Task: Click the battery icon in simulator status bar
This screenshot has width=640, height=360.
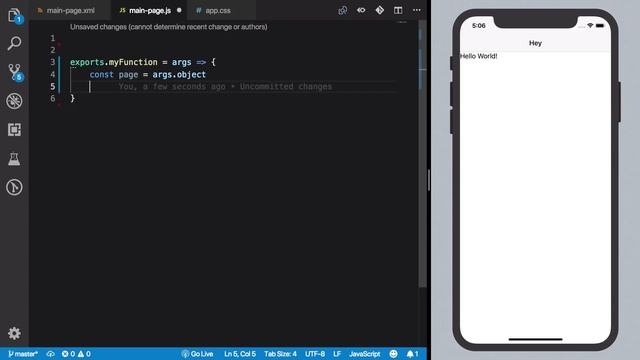Action: [600, 26]
